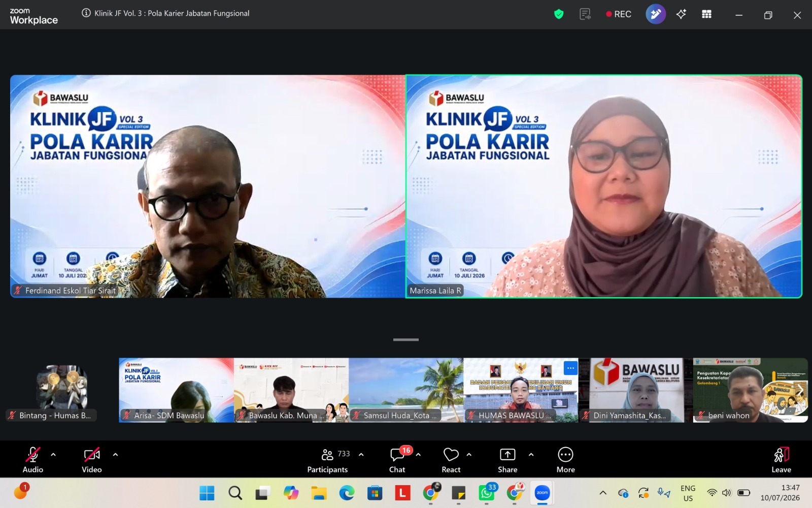Expand the React options arrow
Viewport: 812px width, 508px height.
click(469, 455)
